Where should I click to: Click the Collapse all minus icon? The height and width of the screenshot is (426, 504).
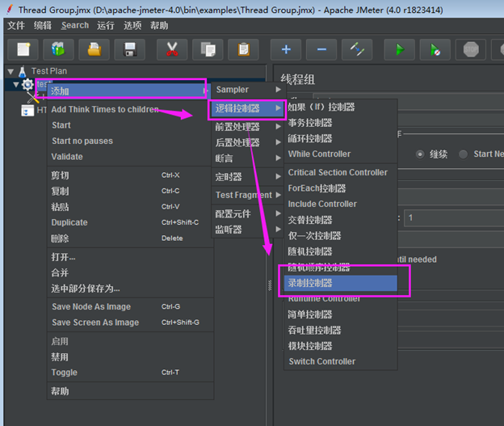coord(321,50)
